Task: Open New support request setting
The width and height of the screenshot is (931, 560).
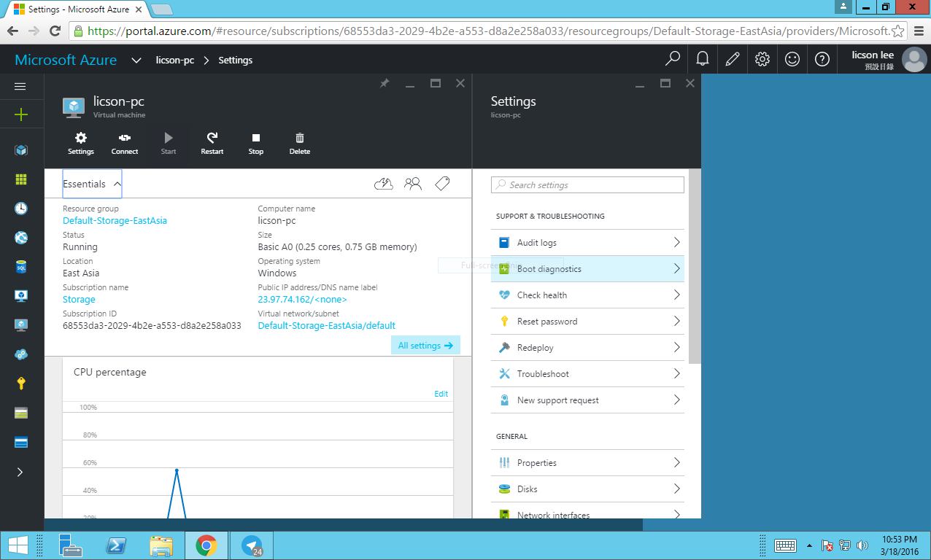Action: click(587, 400)
